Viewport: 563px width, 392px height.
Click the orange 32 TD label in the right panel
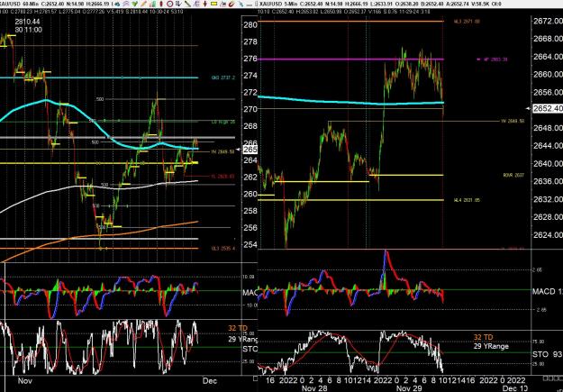click(x=483, y=337)
